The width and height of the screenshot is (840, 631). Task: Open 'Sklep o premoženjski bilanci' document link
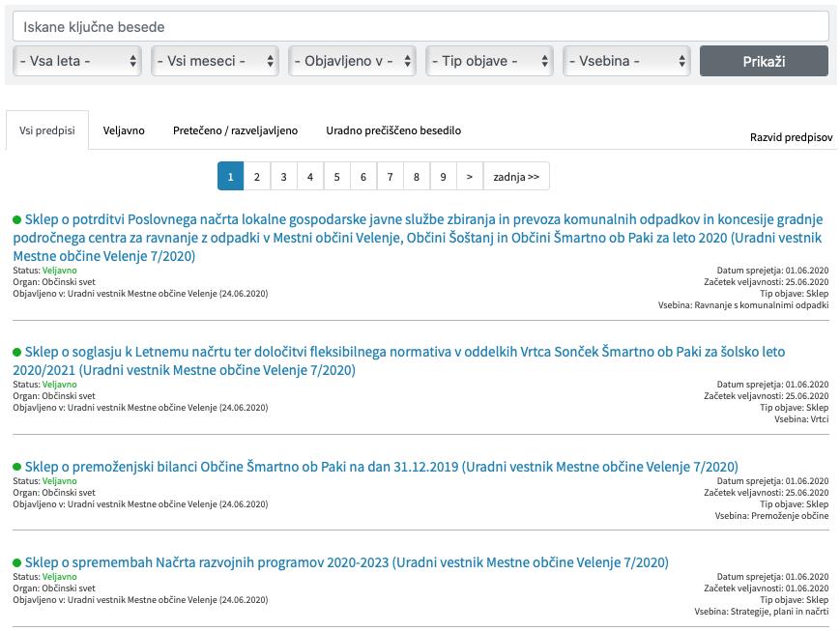tap(381, 467)
